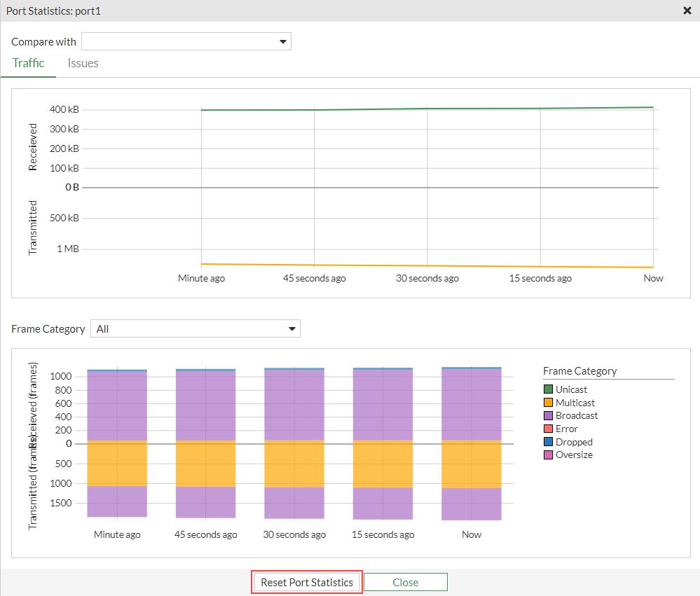The height and width of the screenshot is (596, 700).
Task: Click the Oversize legend color square
Action: click(549, 455)
